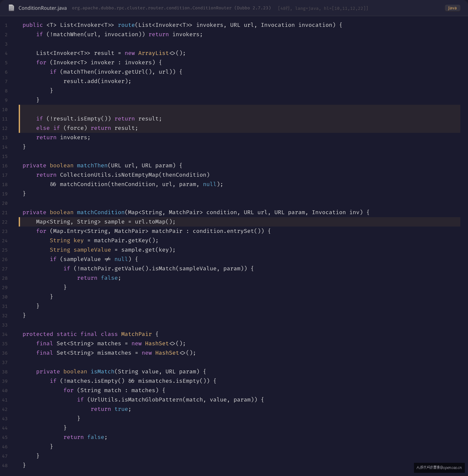The width and height of the screenshot is (468, 476).
Task: Click the Java language badge
Action: (x=452, y=8)
